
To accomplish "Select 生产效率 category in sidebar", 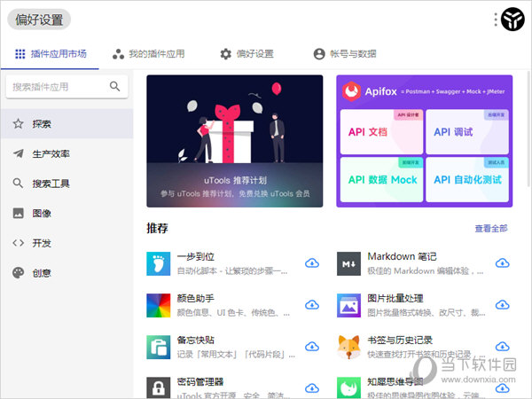I will pos(51,154).
